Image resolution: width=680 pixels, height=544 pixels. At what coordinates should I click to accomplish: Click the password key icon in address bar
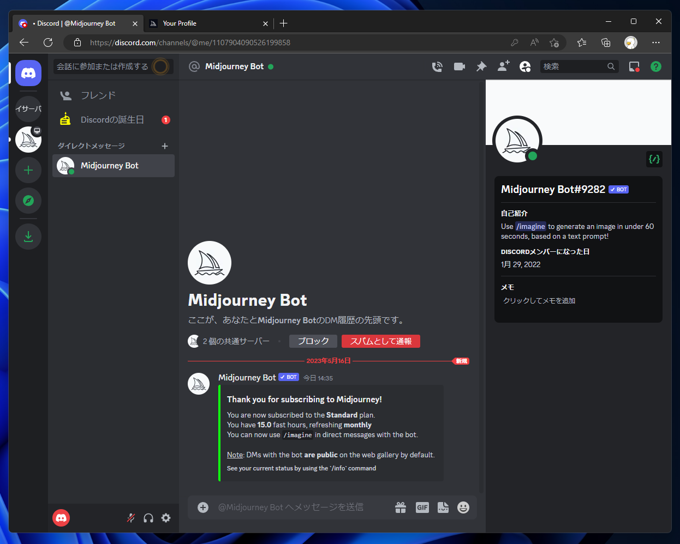click(514, 43)
